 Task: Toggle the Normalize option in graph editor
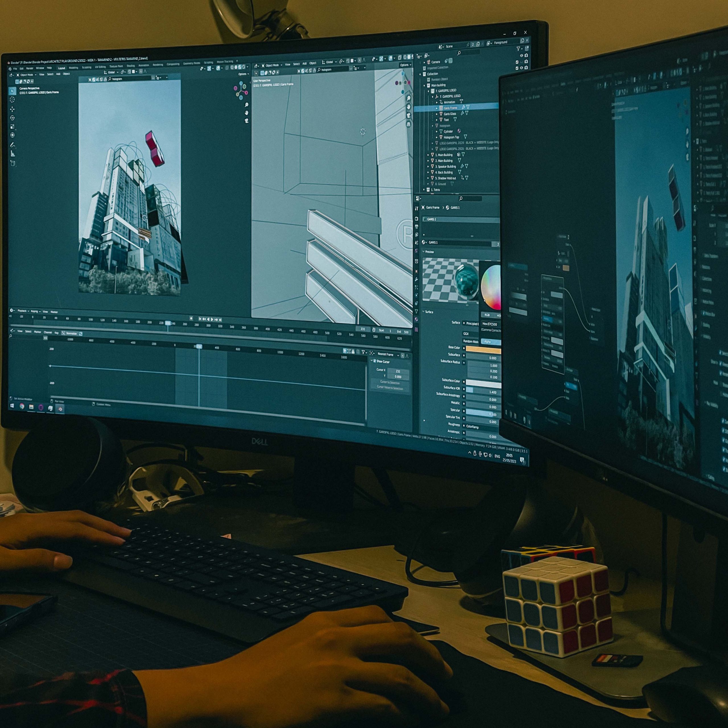click(x=71, y=333)
